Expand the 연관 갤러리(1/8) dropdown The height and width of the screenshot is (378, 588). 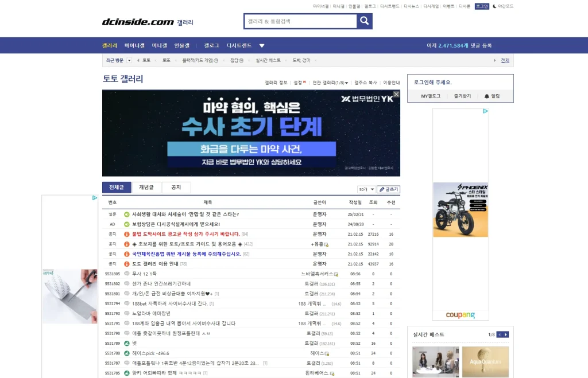point(330,83)
